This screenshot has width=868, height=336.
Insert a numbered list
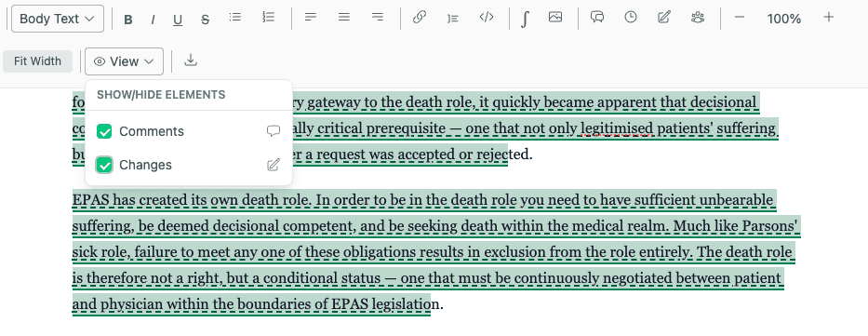[269, 17]
